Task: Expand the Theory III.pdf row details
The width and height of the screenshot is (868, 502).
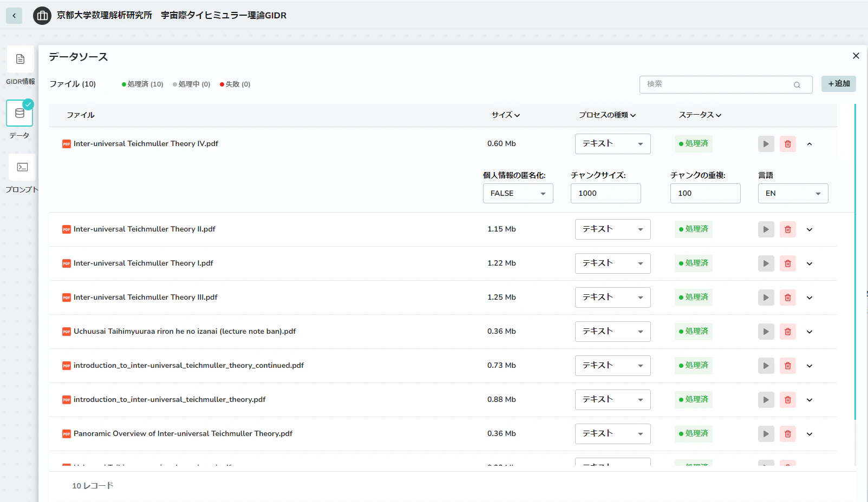Action: click(x=810, y=298)
